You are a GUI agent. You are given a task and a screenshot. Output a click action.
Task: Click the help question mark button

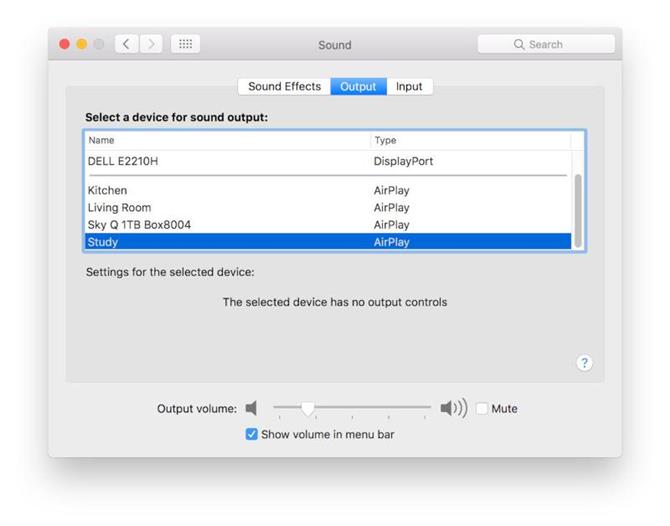[584, 363]
